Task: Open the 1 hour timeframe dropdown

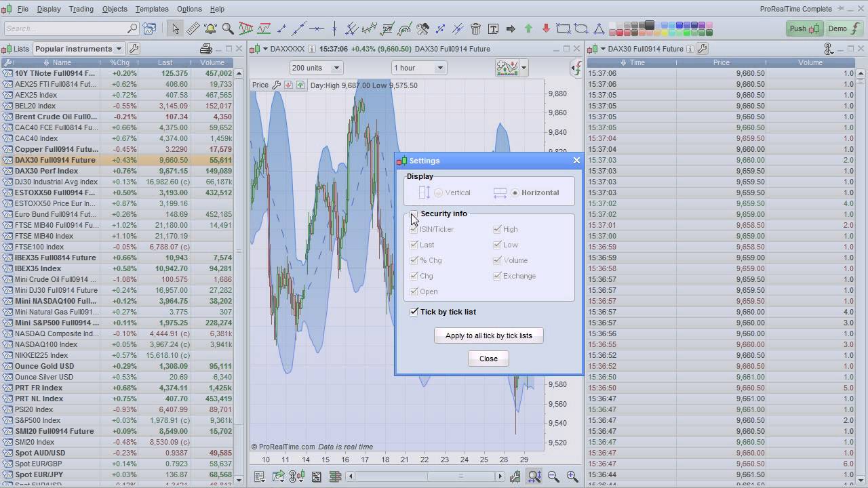Action: (418, 68)
